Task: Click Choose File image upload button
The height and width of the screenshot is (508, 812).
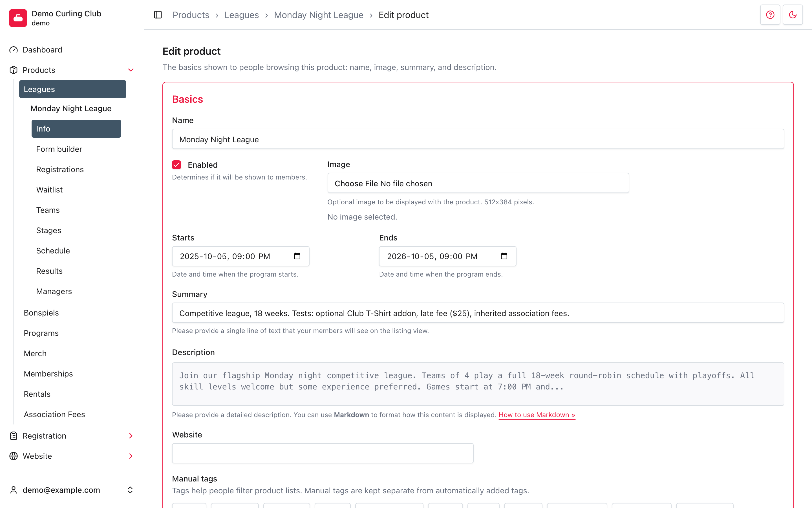Action: tap(356, 183)
